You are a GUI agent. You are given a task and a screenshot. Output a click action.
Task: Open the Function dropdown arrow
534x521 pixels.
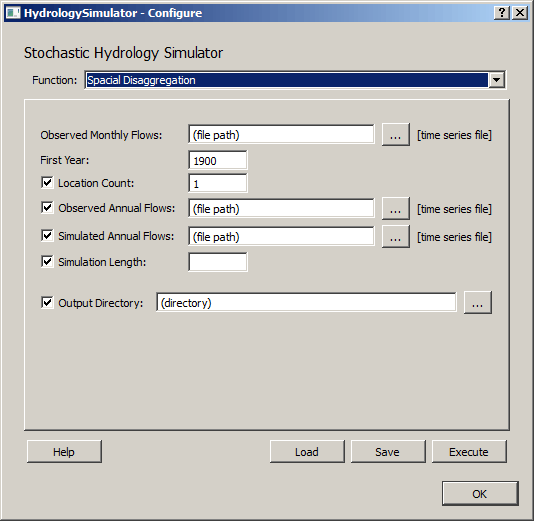pyautogui.click(x=497, y=80)
